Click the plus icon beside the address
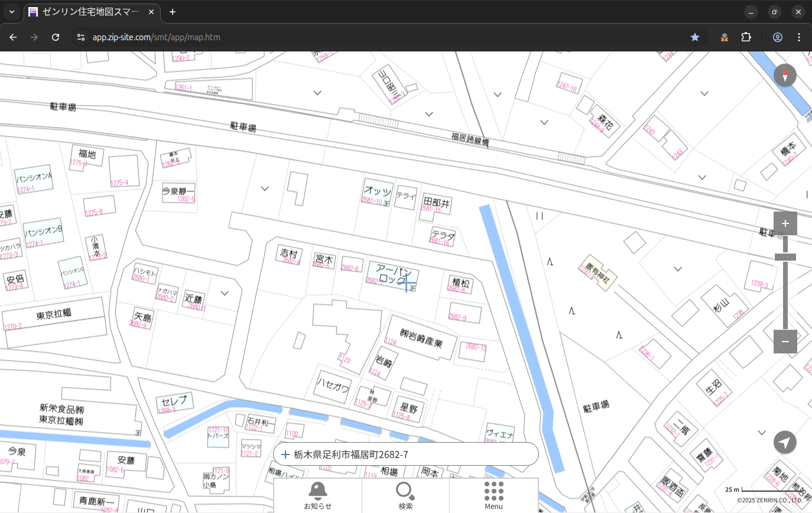The width and height of the screenshot is (812, 513). click(x=285, y=454)
